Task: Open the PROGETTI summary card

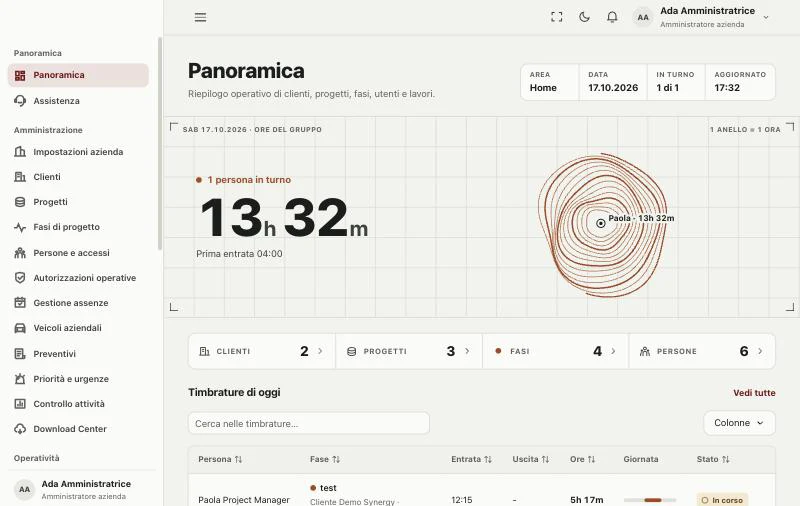Action: pyautogui.click(x=409, y=351)
